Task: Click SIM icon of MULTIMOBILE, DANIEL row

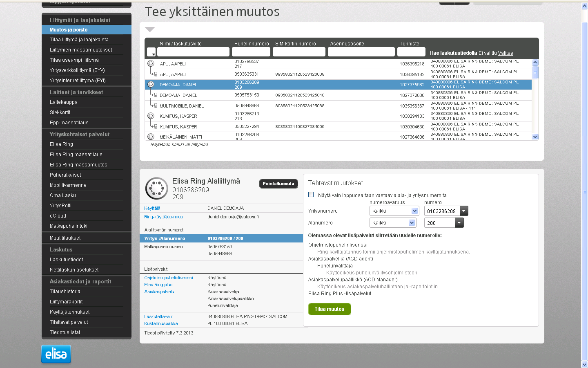Action: click(x=156, y=105)
